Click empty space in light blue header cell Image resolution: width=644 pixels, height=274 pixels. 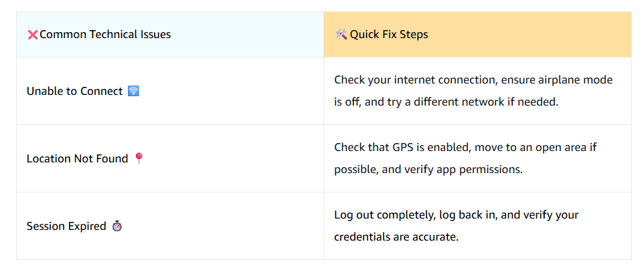(x=254, y=34)
